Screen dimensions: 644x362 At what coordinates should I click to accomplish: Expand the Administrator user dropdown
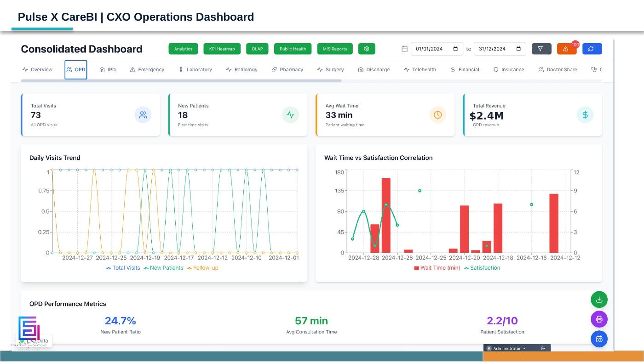pos(506,348)
